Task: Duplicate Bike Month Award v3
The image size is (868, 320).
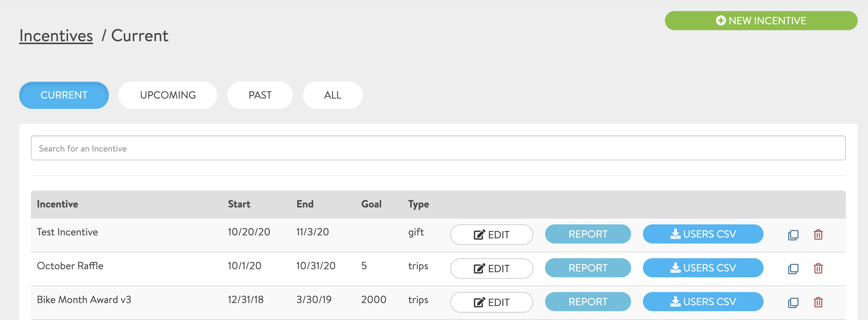Action: pyautogui.click(x=793, y=302)
